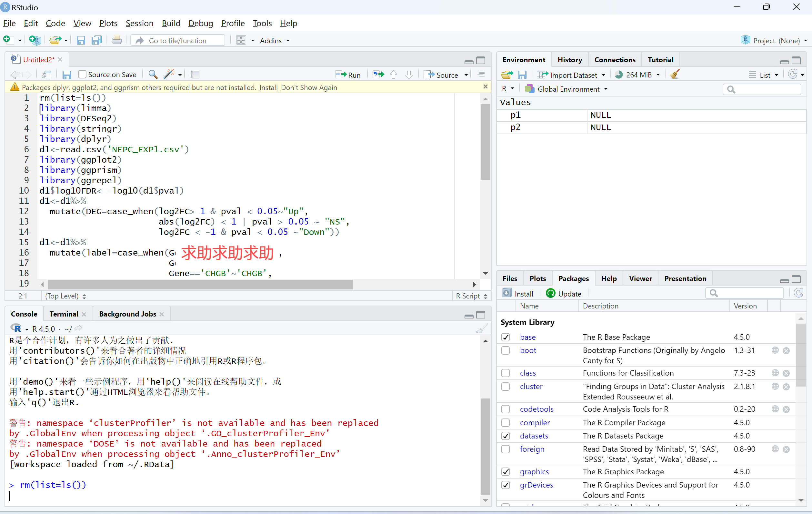Screen dimensions: 812x514
Task: Click the compile report notebook icon
Action: pyautogui.click(x=195, y=74)
